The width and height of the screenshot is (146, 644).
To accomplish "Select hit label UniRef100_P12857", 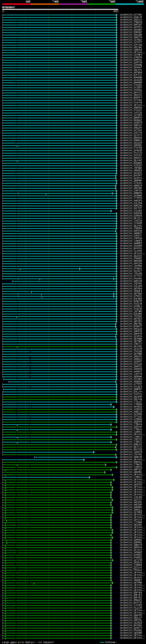I will point(131,87).
